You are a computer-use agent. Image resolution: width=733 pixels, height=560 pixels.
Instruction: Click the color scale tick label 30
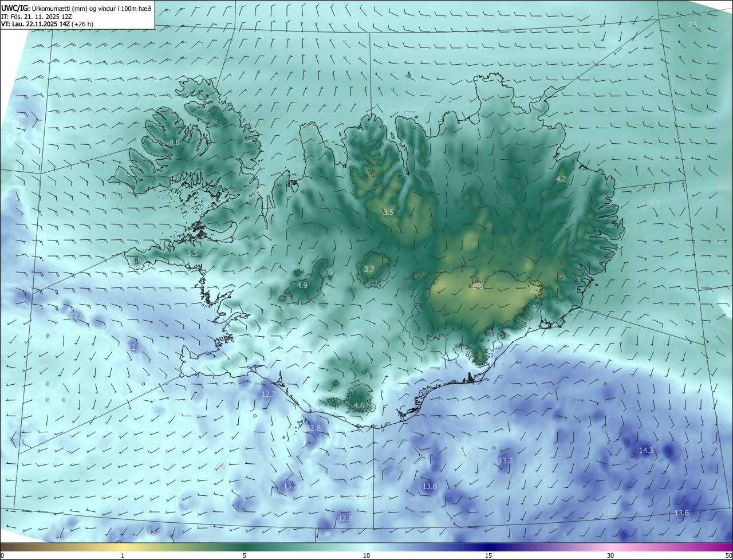(610, 555)
